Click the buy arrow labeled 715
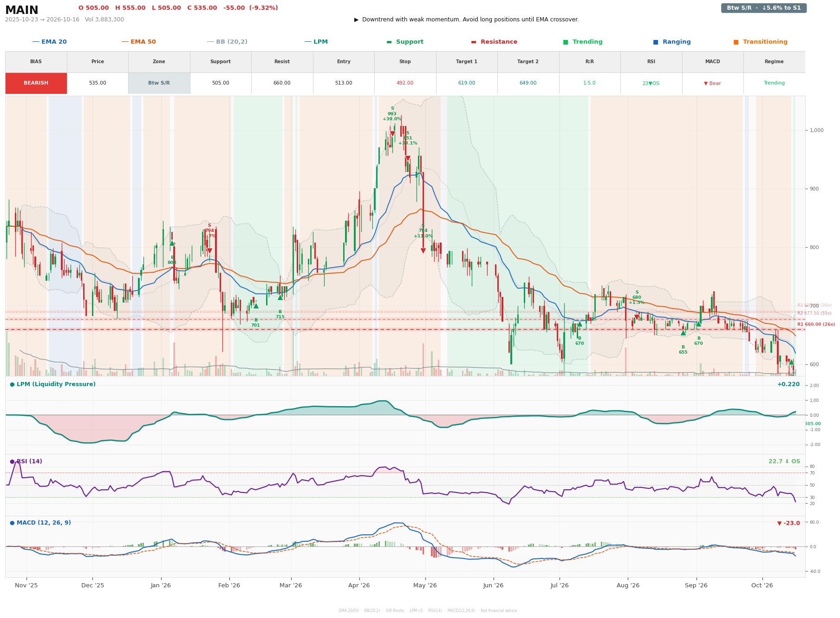The height and width of the screenshot is (618, 840). pyautogui.click(x=280, y=297)
